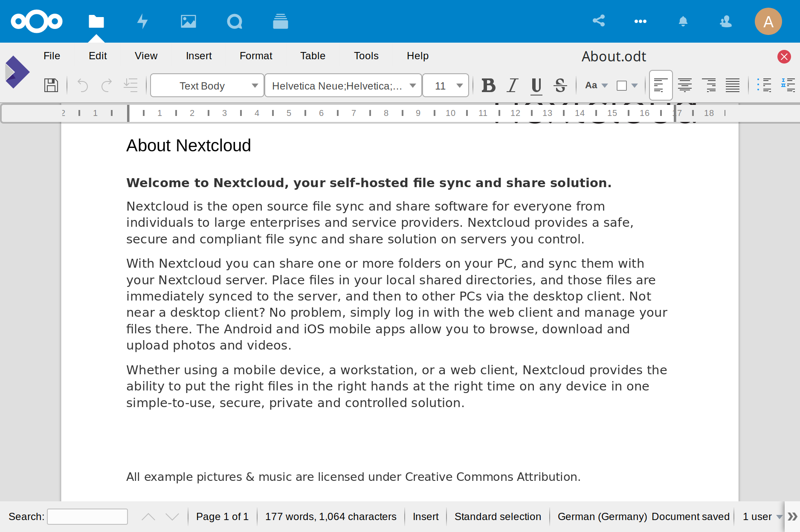Open the Nextcloud Files app

96,21
